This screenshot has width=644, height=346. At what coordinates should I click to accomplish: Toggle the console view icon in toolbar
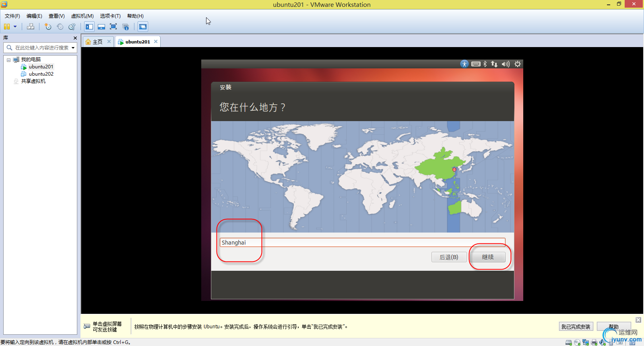(x=143, y=27)
